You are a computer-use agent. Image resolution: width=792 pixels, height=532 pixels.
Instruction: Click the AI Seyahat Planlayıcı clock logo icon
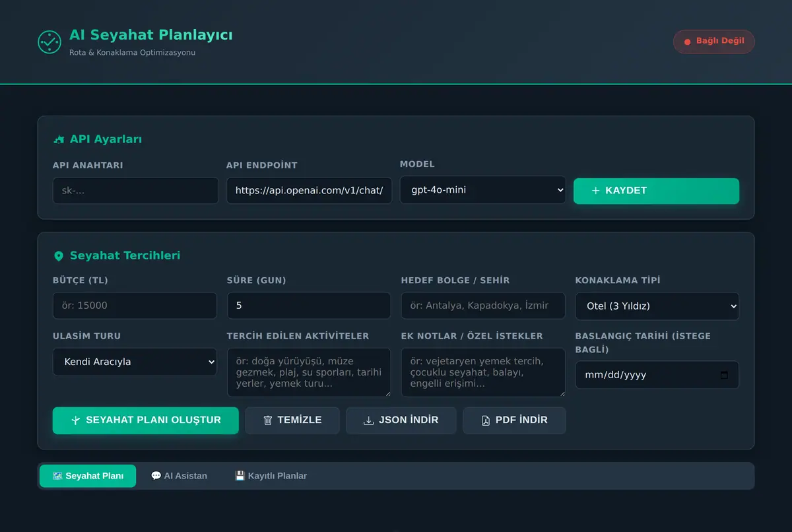[x=49, y=42]
